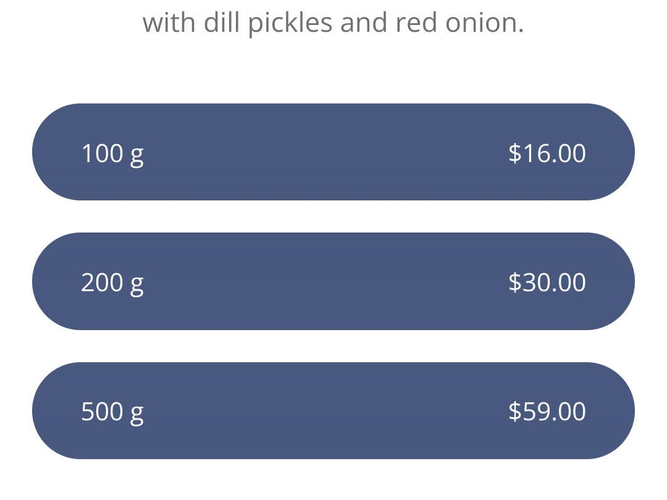The height and width of the screenshot is (500, 667).
Task: Tap the "200 g" weight label
Action: [112, 283]
